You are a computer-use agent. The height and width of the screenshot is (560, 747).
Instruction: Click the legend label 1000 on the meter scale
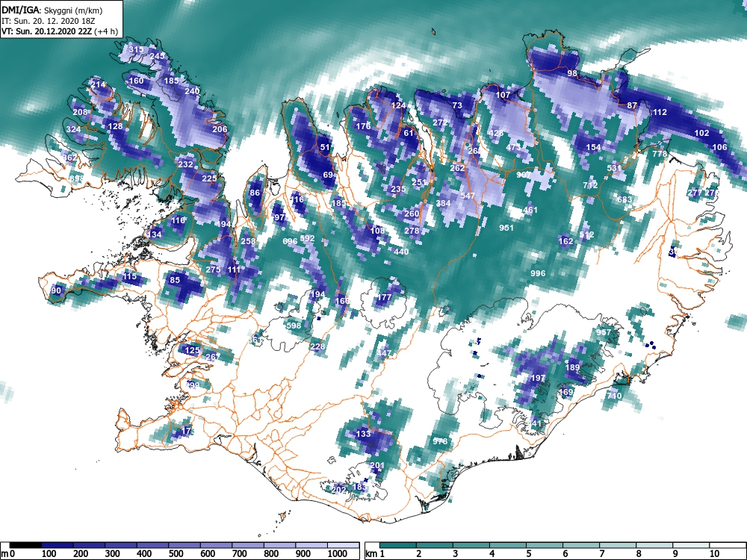coord(338,553)
